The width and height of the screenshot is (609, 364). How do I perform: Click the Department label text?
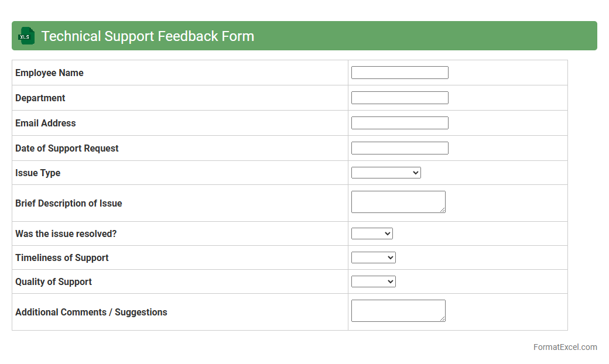coord(40,98)
